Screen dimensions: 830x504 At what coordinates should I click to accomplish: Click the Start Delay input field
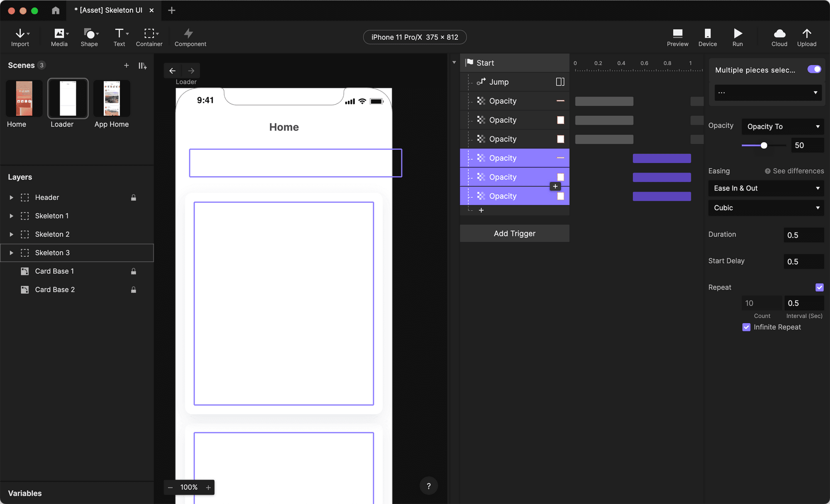tap(804, 261)
